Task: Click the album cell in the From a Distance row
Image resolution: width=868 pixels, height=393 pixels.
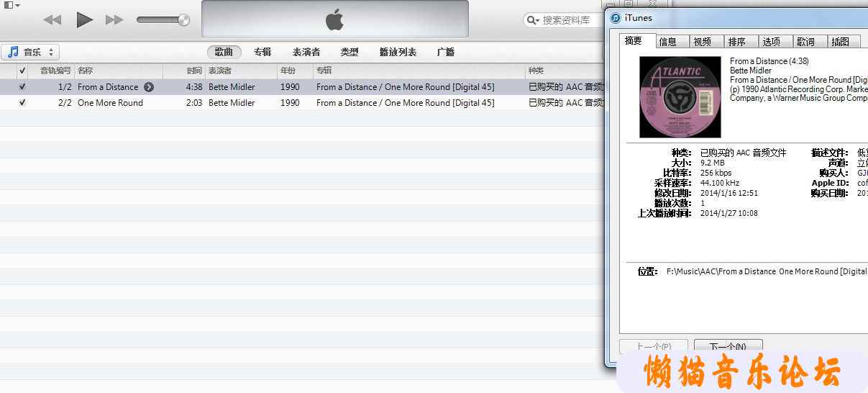Action: point(406,87)
